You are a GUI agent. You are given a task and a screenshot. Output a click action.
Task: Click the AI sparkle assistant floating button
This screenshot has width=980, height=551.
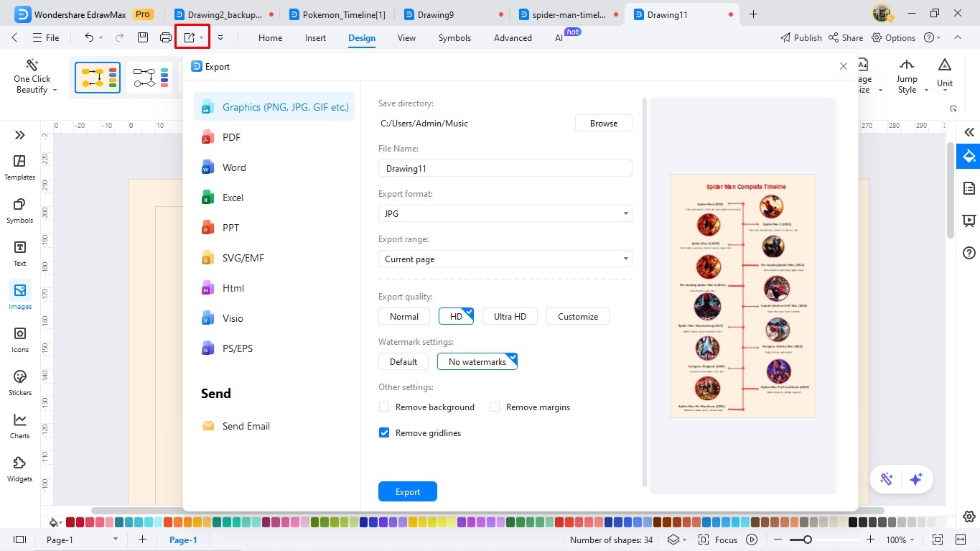point(915,480)
